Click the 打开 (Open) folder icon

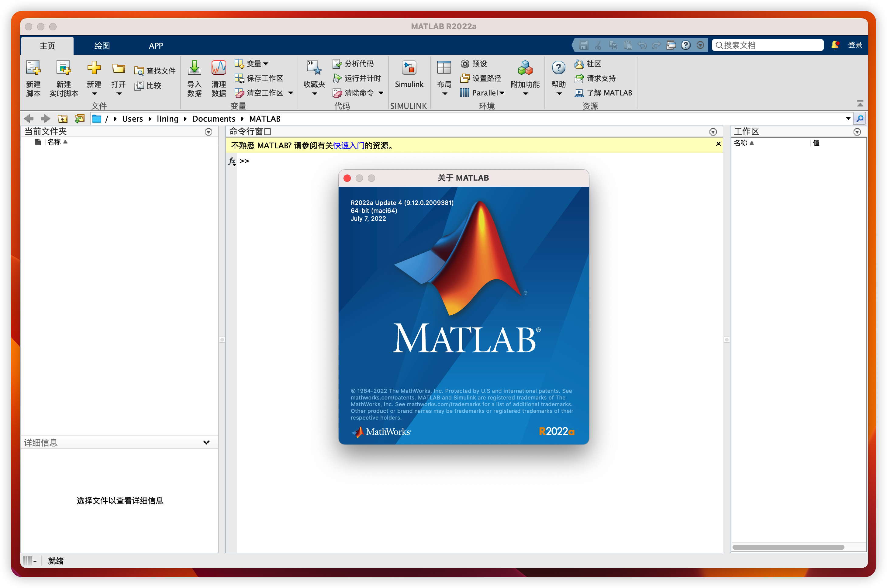pyautogui.click(x=119, y=68)
